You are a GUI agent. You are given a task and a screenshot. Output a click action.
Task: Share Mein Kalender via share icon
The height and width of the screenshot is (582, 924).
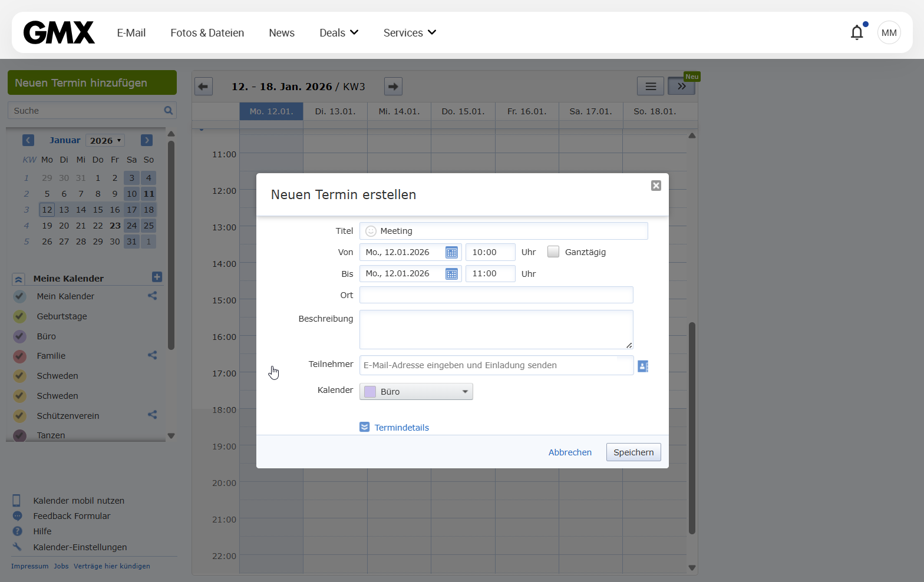click(152, 296)
